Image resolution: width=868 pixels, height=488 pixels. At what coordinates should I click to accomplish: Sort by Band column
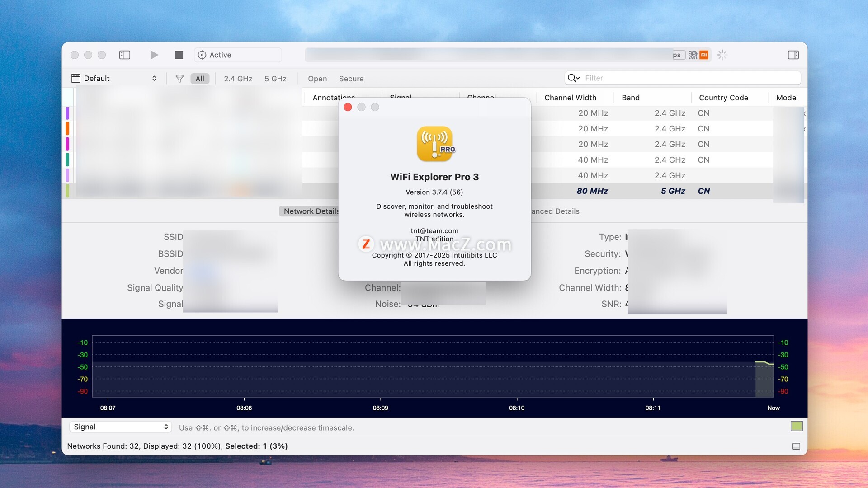(x=631, y=98)
